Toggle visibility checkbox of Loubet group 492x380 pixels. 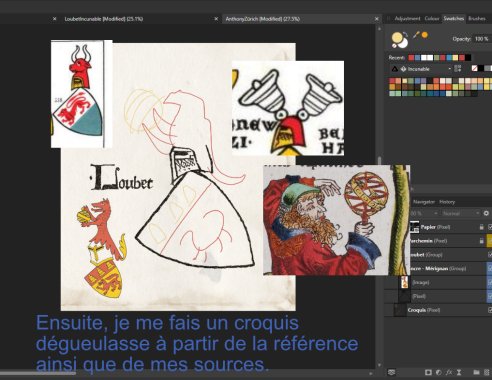click(x=490, y=255)
